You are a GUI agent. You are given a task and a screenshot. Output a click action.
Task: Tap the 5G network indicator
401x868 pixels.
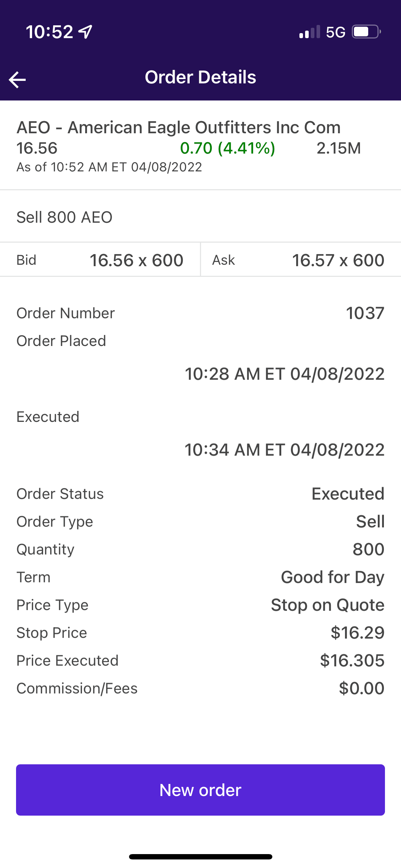point(335,32)
